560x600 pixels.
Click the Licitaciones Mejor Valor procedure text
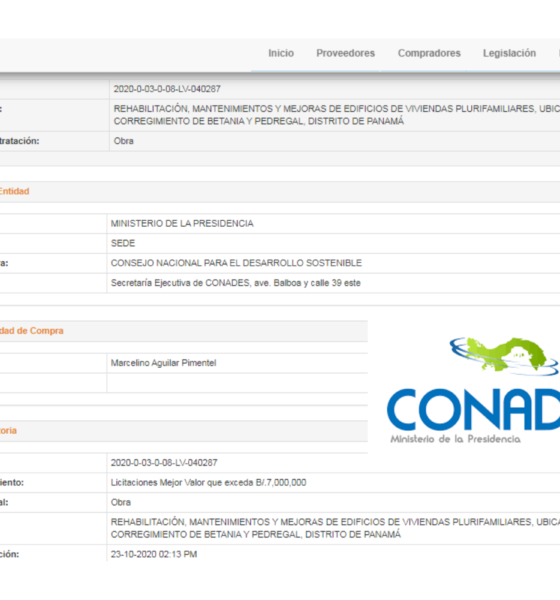coord(209,483)
